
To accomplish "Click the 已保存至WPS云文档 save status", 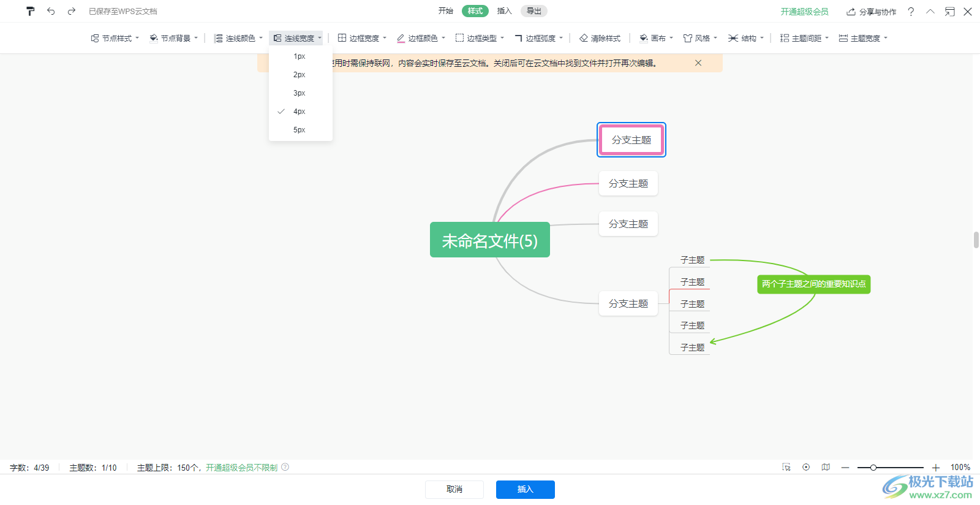I will coord(123,12).
